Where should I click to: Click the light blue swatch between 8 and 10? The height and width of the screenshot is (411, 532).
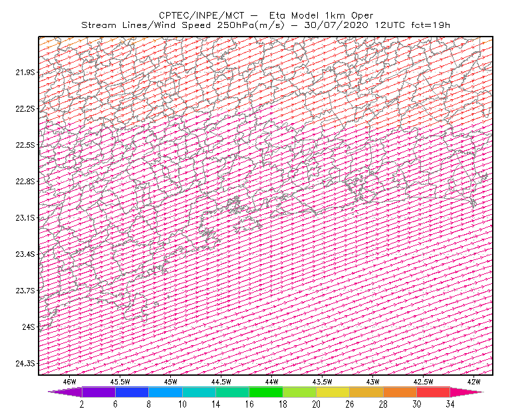166,392
